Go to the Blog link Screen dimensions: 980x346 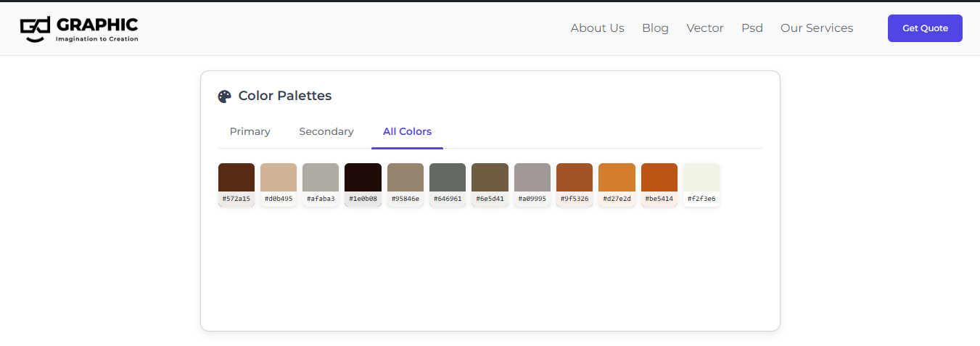[x=655, y=28]
